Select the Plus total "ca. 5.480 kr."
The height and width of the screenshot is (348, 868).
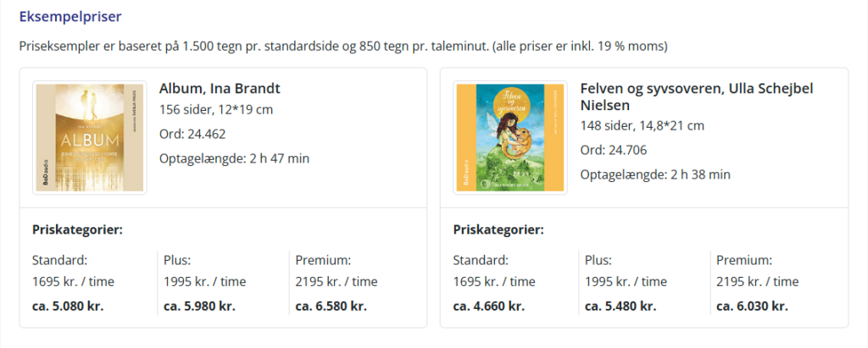(620, 306)
